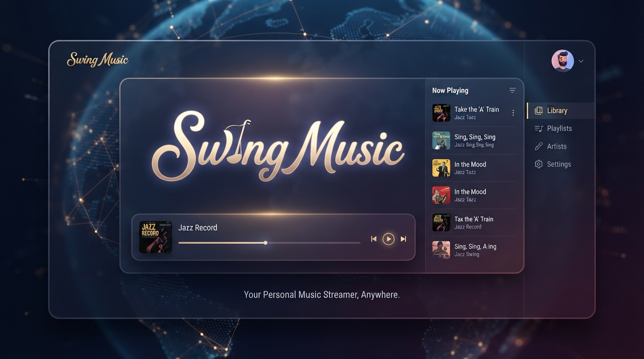This screenshot has height=359, width=644.
Task: Click the Jazz Record album cover
Action: coord(156,237)
